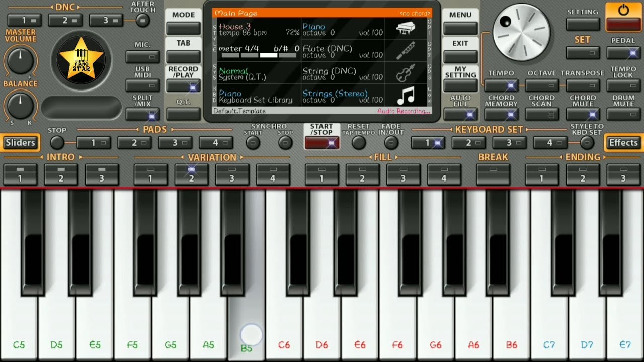
Task: Enable Tempo Lock
Action: tap(623, 85)
